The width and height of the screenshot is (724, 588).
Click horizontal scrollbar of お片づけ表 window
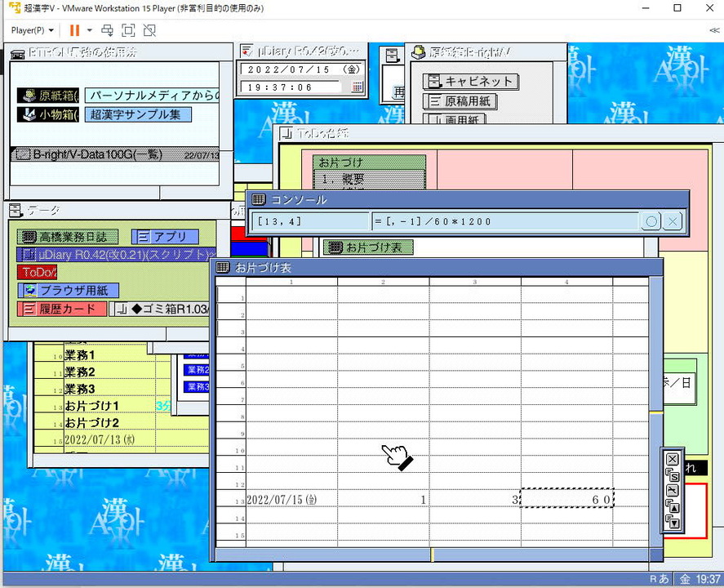coord(432,555)
